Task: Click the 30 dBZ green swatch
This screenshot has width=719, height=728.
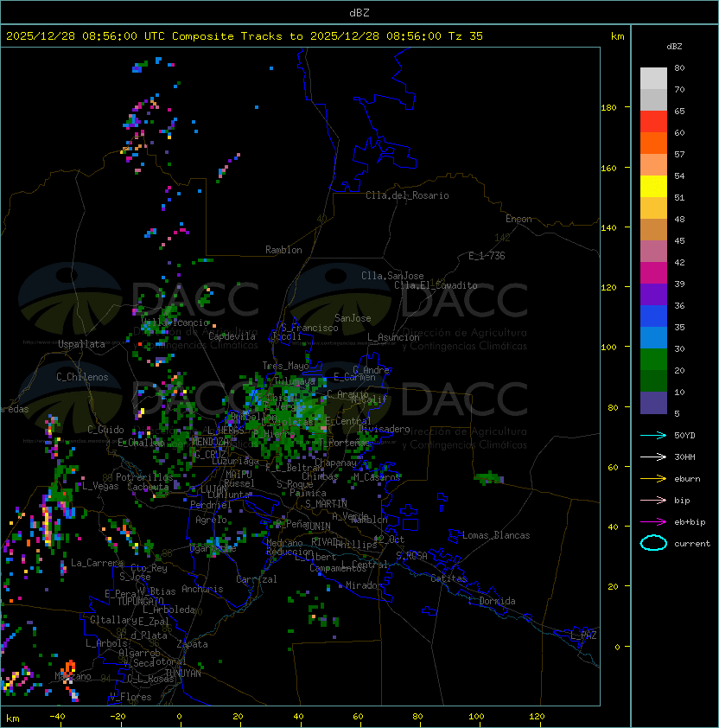Action: 653,360
